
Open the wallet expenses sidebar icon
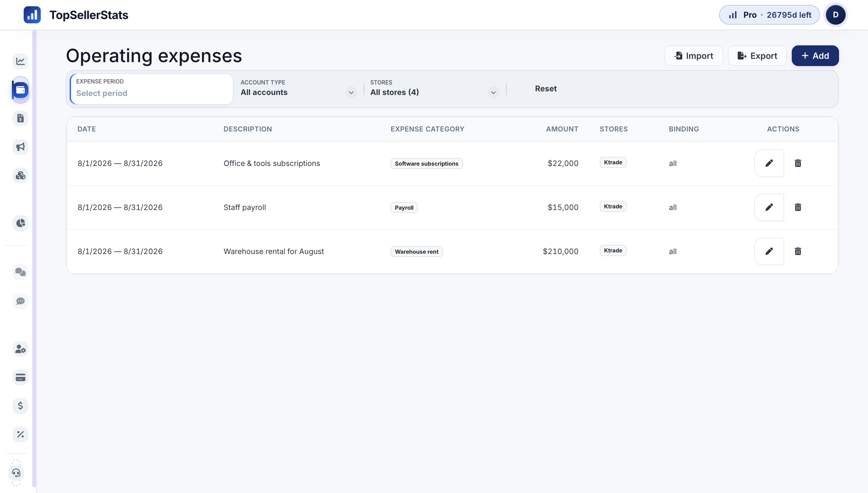click(x=20, y=90)
